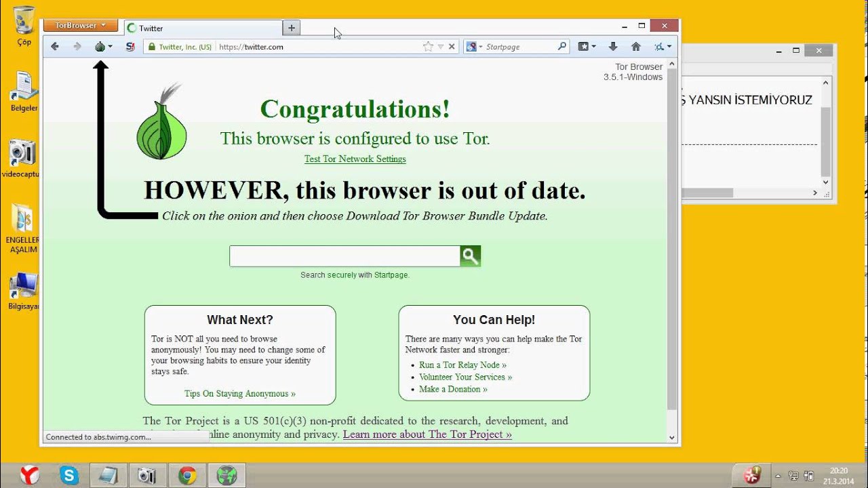Click the NoScript S icon
Viewport: 868px width, 488px height.
[x=130, y=47]
